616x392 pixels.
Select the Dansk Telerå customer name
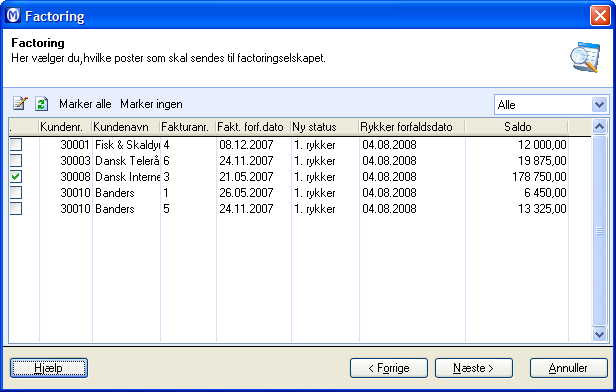pyautogui.click(x=127, y=161)
